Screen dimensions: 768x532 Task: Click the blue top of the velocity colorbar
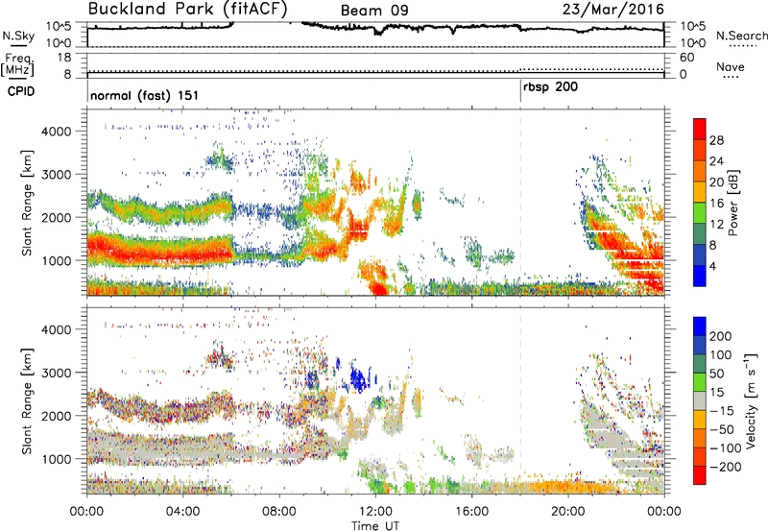700,326
